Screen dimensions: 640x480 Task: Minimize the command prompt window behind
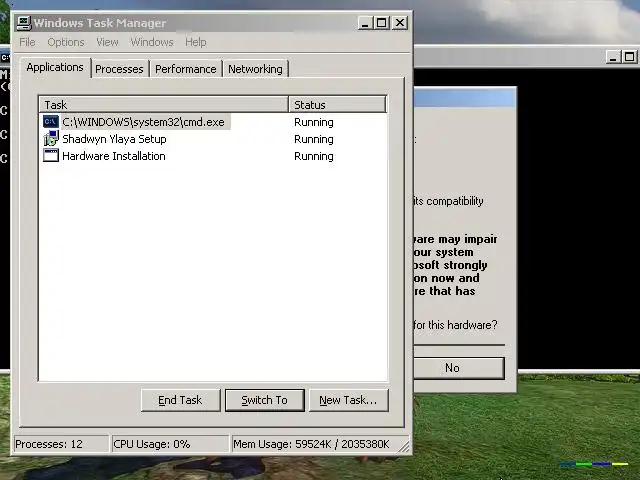click(613, 57)
